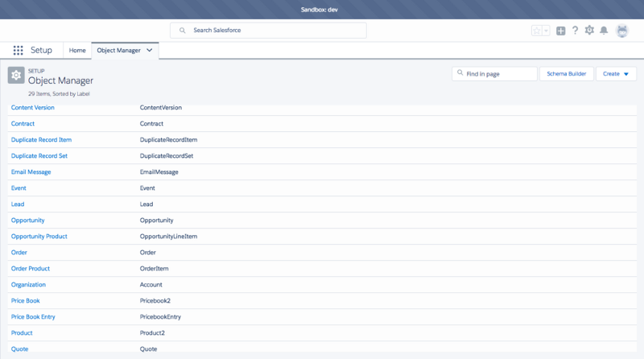Click the Sandbox: dev banner text

point(319,10)
